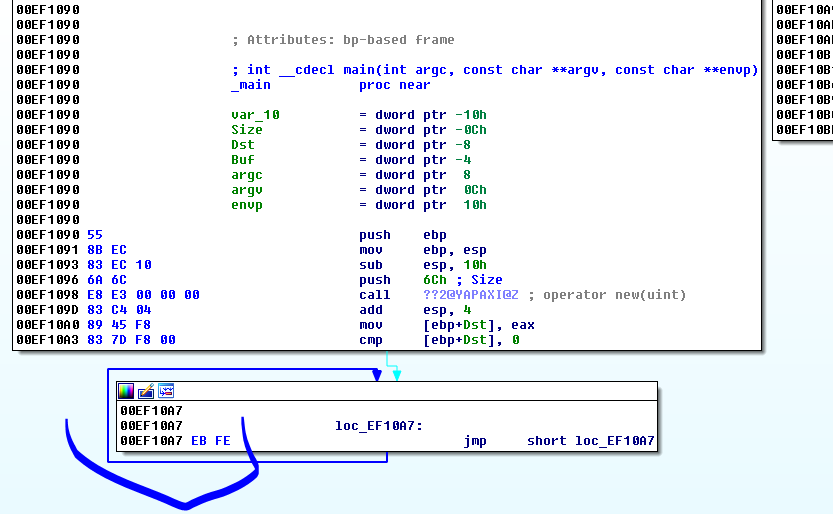Click the Size variable definition
833x514 pixels.
tap(247, 130)
